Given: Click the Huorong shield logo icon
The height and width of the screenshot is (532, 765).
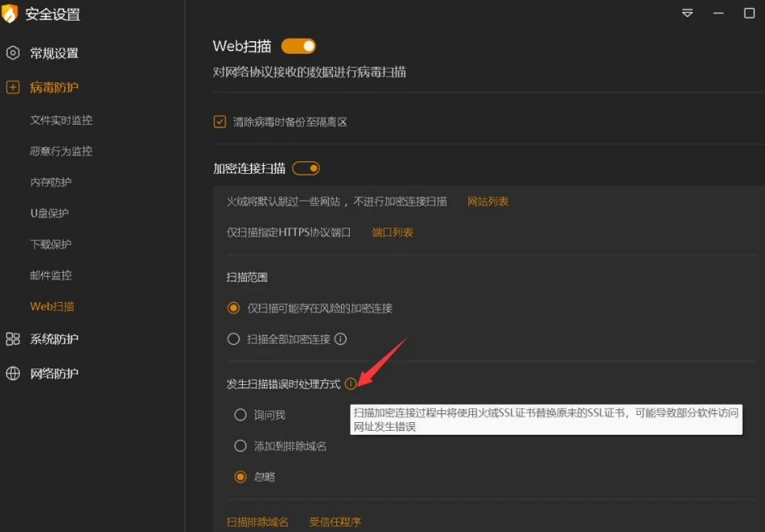Looking at the screenshot, I should click(x=9, y=13).
